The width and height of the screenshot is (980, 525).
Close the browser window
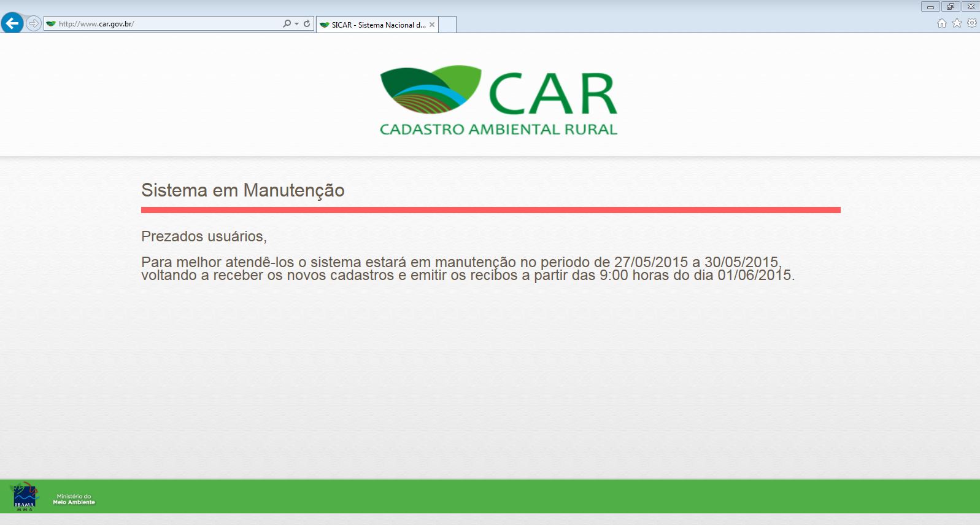[970, 7]
